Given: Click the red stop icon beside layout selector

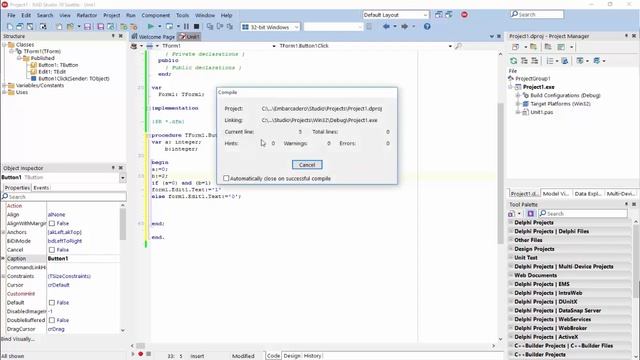Looking at the screenshot, I should (464, 15).
